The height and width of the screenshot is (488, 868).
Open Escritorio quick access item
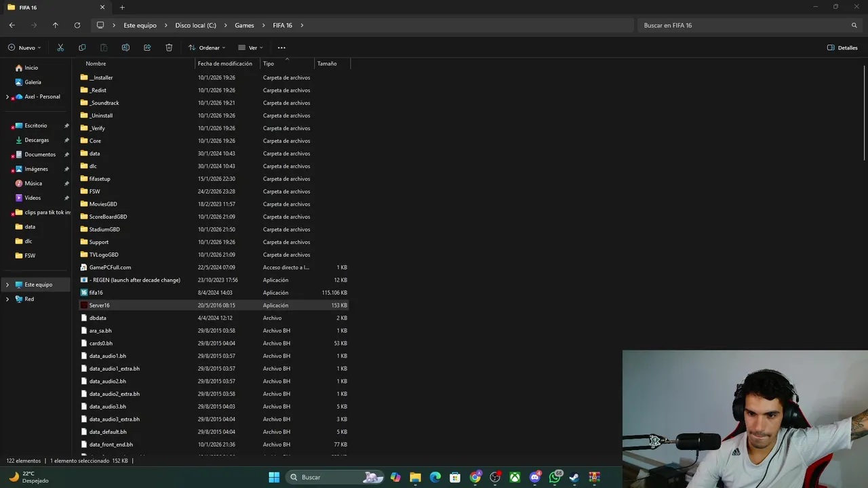tap(36, 126)
